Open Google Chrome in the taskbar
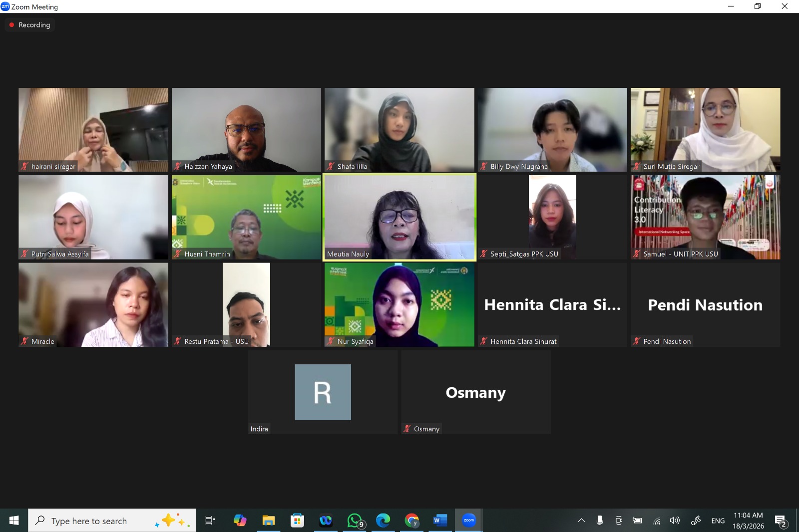Screen dimensions: 799x532 (x=411, y=521)
